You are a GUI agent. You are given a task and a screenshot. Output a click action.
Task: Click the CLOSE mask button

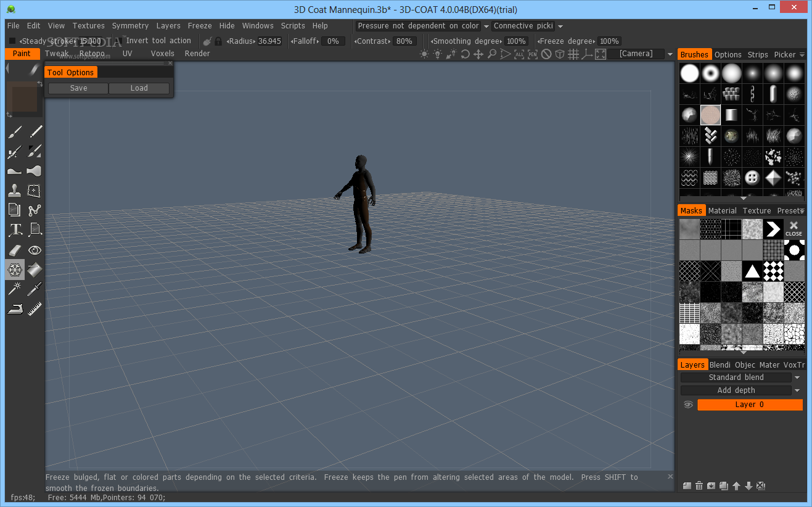(794, 229)
